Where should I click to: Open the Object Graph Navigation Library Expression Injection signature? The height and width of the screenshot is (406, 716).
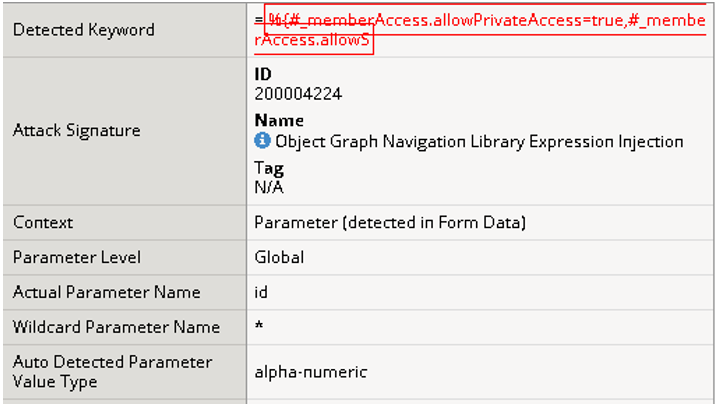pos(478,141)
